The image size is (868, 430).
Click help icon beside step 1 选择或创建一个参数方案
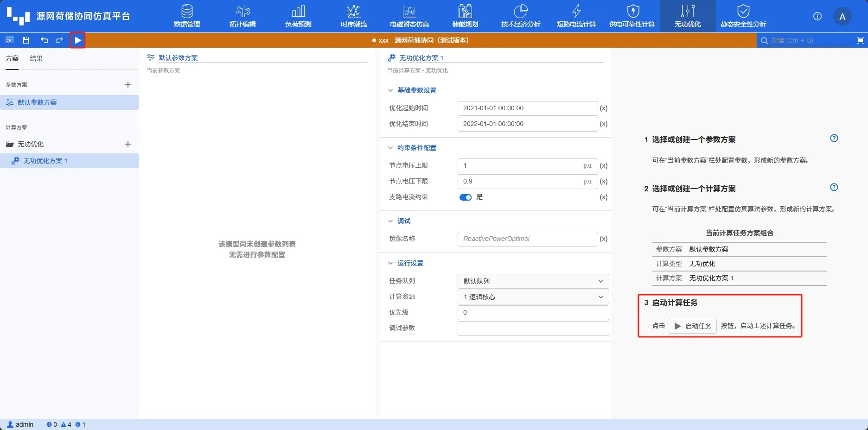[834, 138]
